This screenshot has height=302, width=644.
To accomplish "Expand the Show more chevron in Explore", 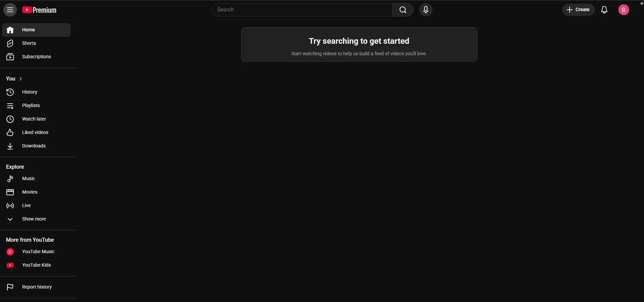I will [x=10, y=219].
